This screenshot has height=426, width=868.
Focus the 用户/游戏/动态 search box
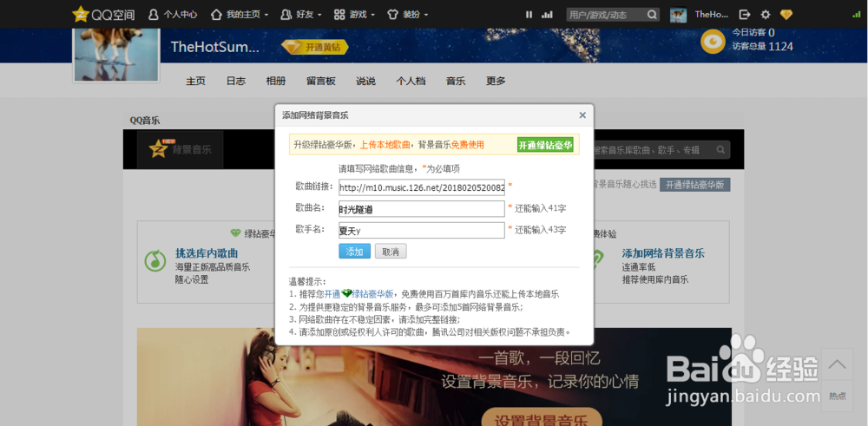click(606, 15)
